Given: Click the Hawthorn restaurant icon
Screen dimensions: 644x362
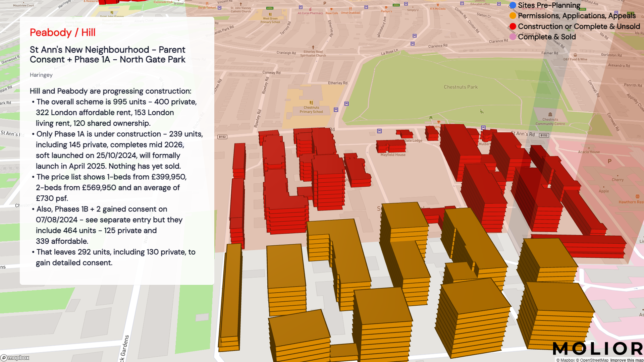Looking at the screenshot, I should [637, 197].
